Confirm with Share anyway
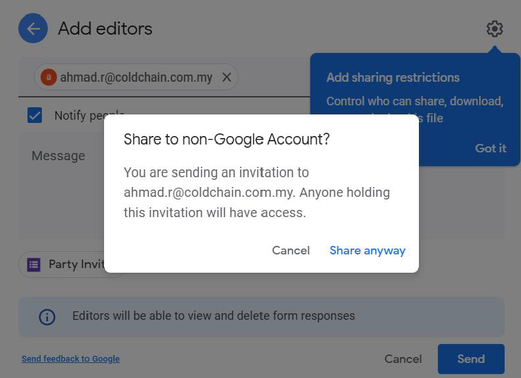Image resolution: width=521 pixels, height=378 pixels. pos(367,250)
